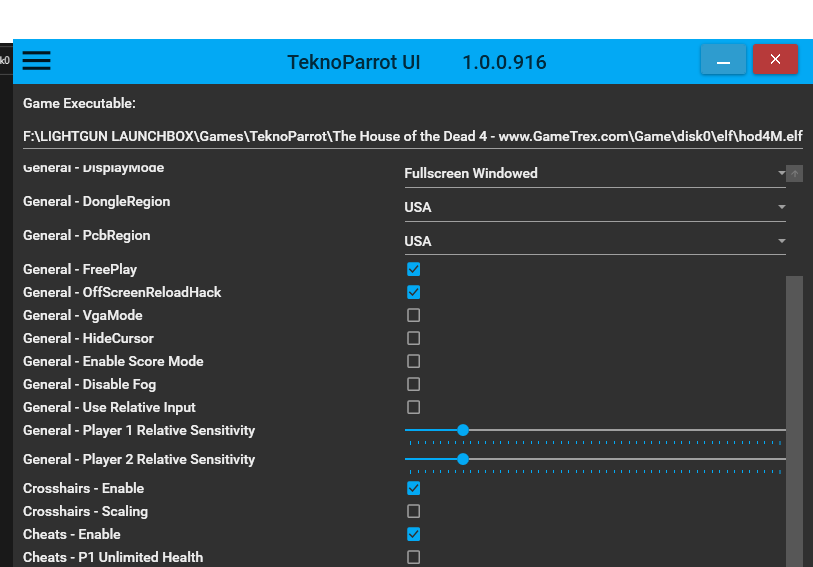Image resolution: width=813 pixels, height=567 pixels.
Task: Enable Score Mode checkbox
Action: click(x=414, y=362)
